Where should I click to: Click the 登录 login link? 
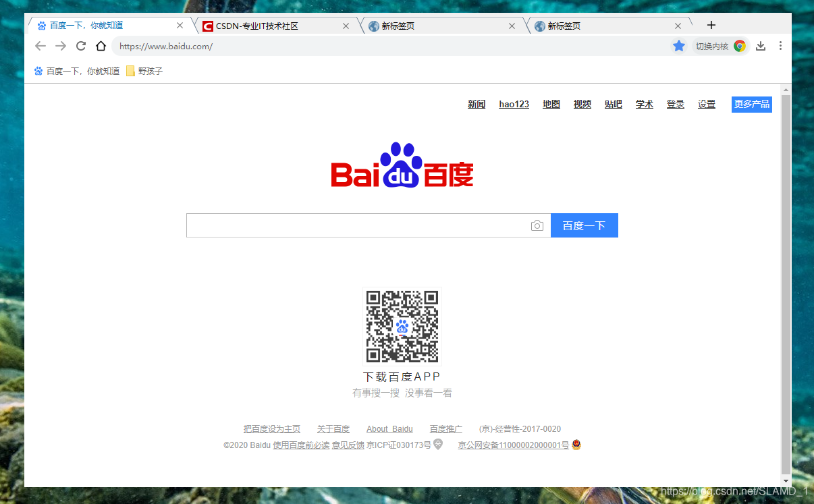[x=676, y=104]
